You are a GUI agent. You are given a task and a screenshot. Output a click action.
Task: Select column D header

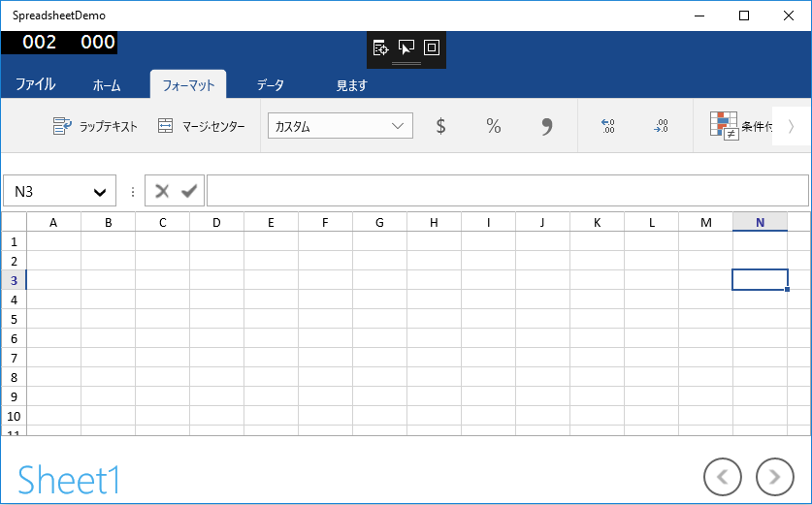[x=217, y=223]
